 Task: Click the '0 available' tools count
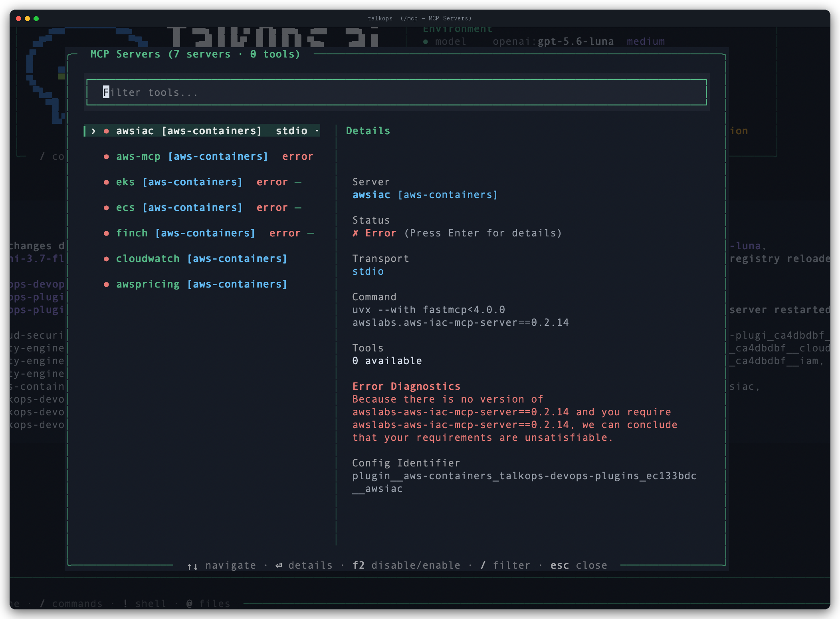click(x=387, y=361)
